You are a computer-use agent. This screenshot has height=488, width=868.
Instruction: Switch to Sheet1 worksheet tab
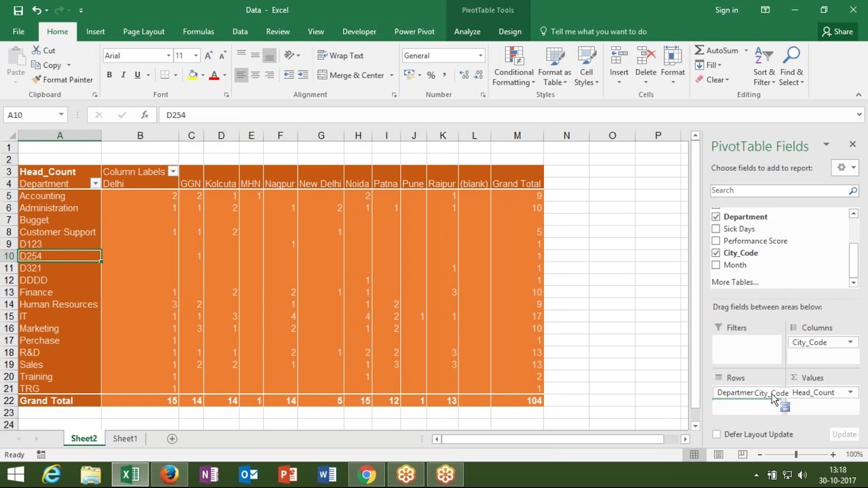pos(125,439)
